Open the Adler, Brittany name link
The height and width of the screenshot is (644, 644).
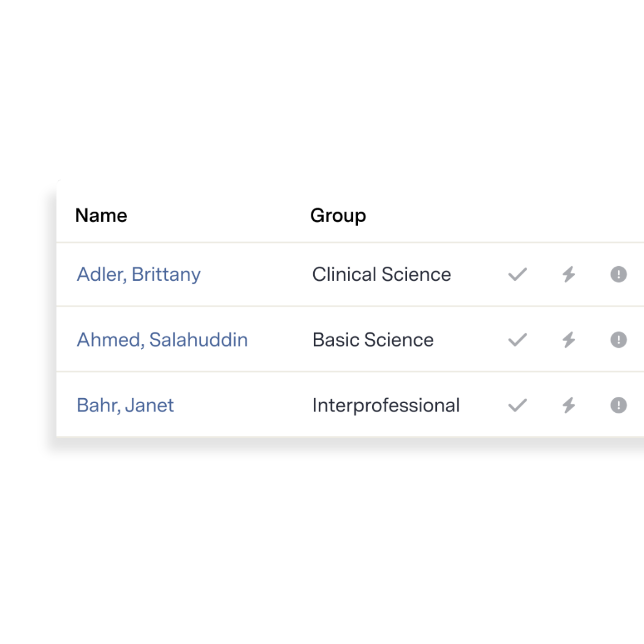pos(139,274)
